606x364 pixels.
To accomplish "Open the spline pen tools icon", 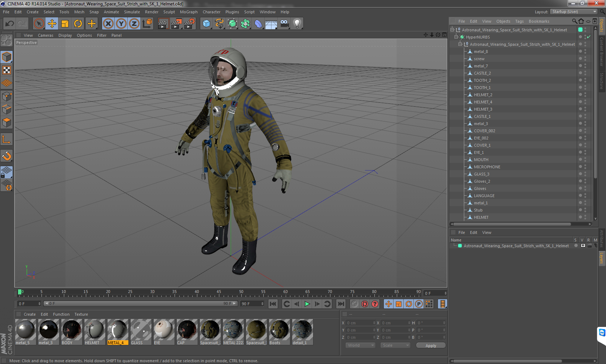I will [219, 24].
